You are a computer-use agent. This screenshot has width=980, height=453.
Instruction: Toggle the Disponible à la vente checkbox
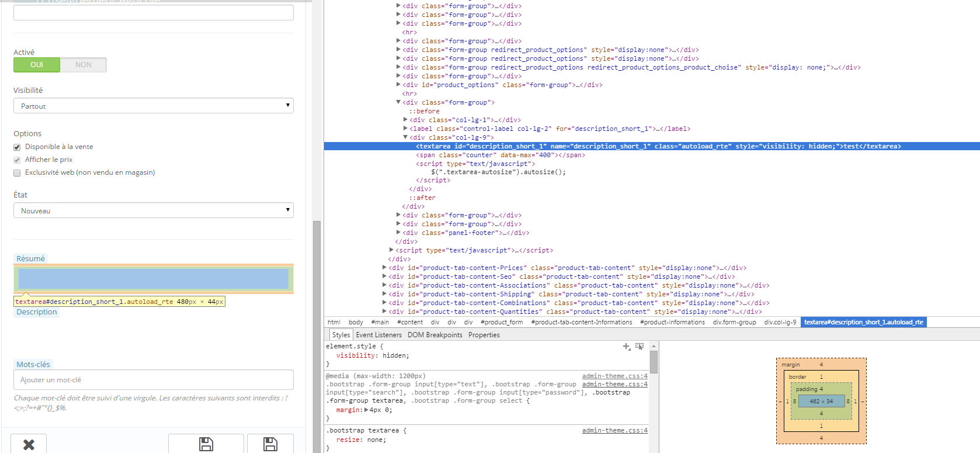pyautogui.click(x=17, y=147)
